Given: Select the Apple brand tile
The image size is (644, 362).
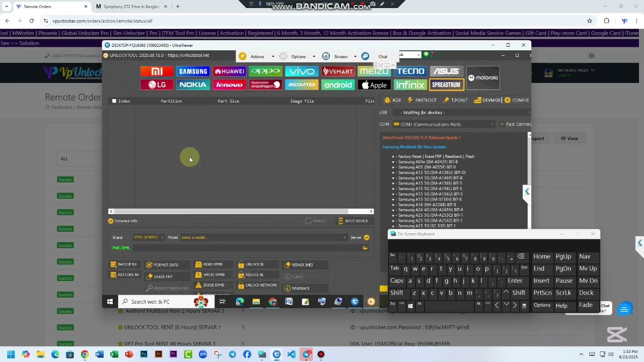Looking at the screenshot, I should point(374,84).
